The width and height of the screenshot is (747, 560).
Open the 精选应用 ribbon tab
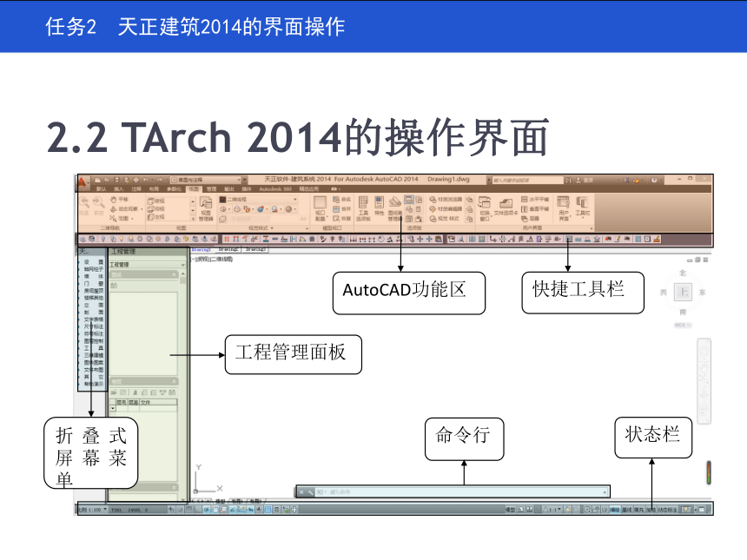point(308,189)
